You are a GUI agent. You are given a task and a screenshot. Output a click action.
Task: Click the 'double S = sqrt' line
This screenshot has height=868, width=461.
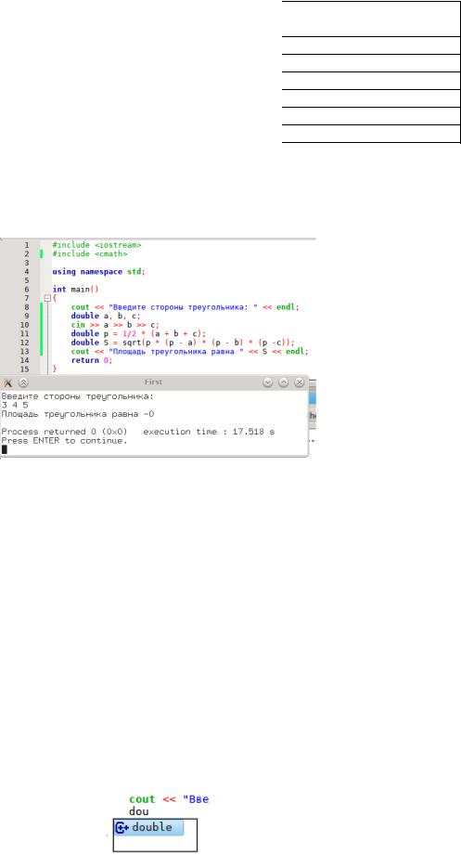pos(183,343)
